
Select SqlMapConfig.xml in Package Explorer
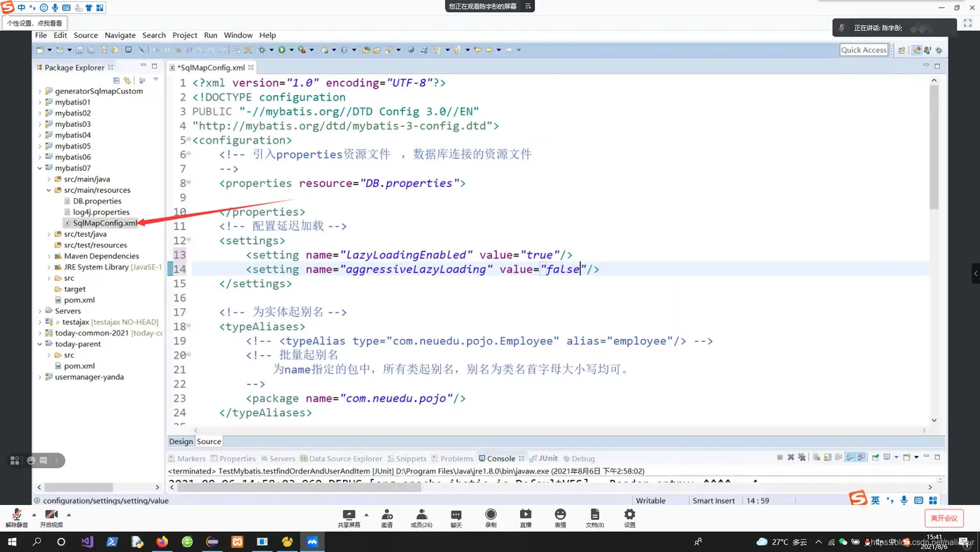[x=105, y=223]
